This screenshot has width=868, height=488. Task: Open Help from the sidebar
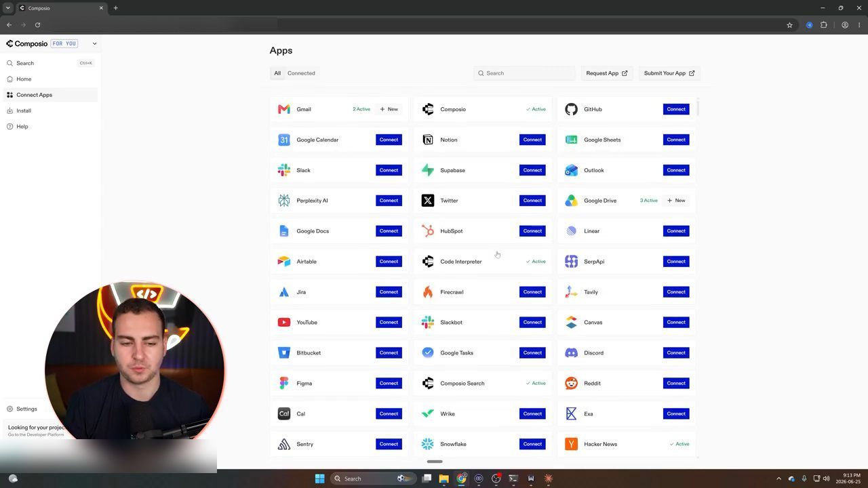pyautogui.click(x=51, y=127)
